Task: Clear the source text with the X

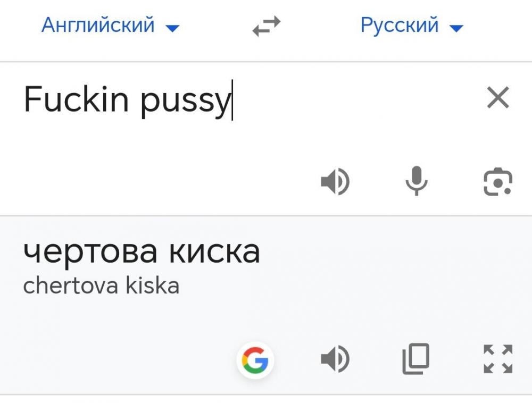Action: [x=498, y=98]
